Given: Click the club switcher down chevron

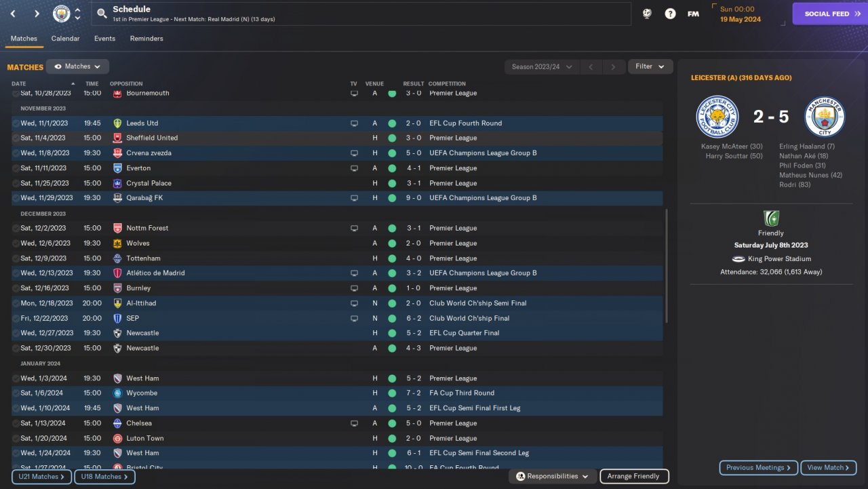Looking at the screenshot, I should pyautogui.click(x=78, y=18).
